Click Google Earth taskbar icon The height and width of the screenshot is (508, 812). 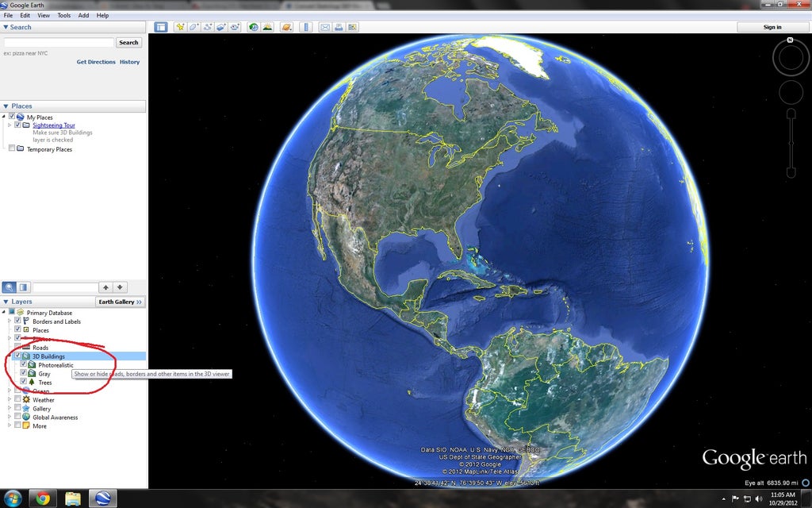click(102, 498)
